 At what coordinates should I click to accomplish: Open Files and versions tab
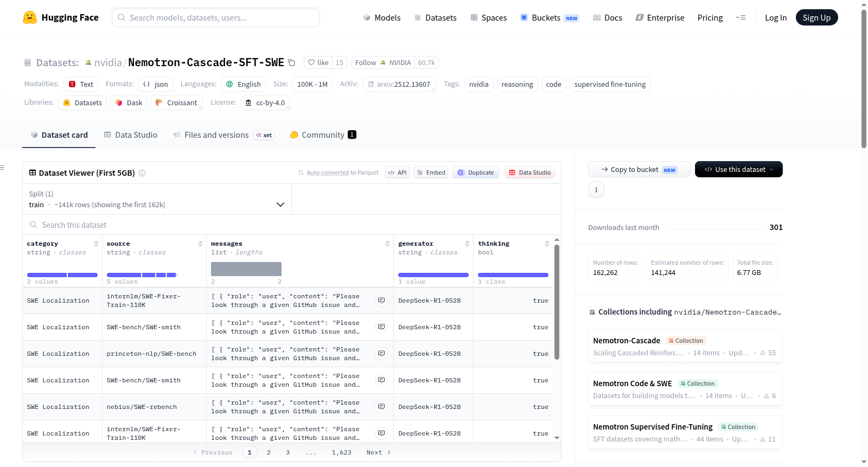tap(224, 135)
